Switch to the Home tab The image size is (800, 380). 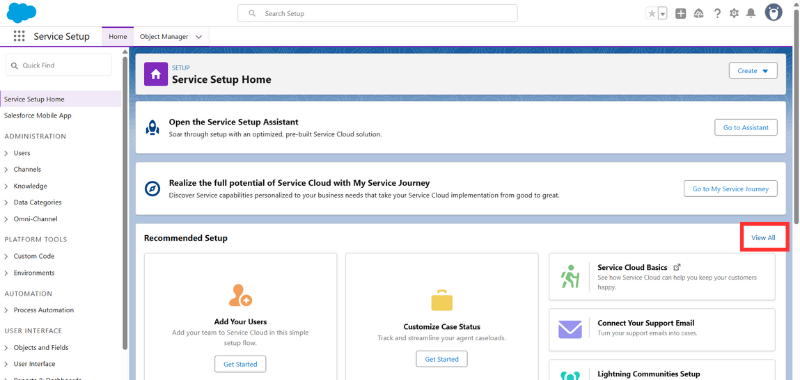[x=118, y=37]
